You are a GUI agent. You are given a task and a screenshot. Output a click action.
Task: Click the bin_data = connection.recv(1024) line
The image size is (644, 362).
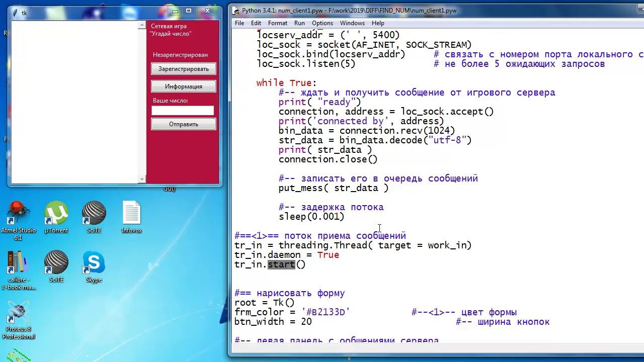(367, 131)
